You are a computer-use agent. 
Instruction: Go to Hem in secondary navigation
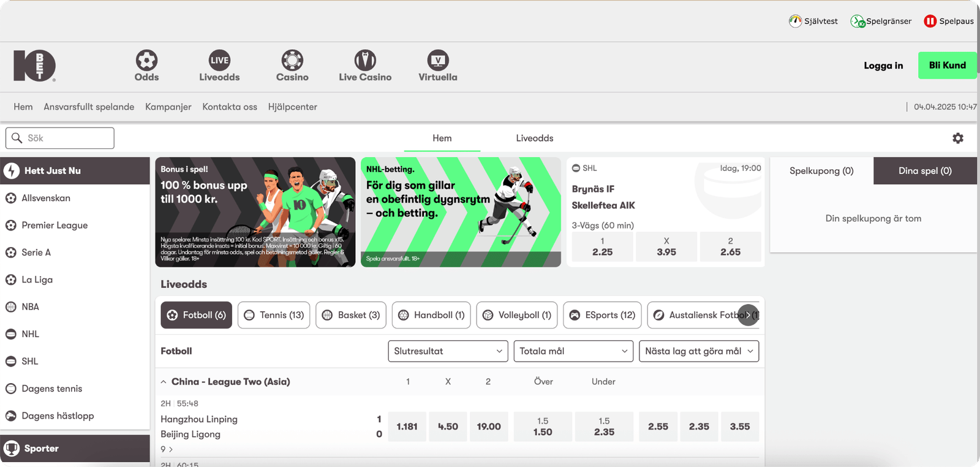pos(23,107)
